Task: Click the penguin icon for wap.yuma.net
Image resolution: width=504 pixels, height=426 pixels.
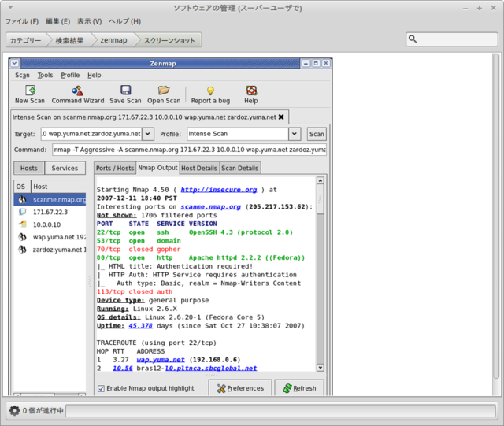Action: point(22,237)
